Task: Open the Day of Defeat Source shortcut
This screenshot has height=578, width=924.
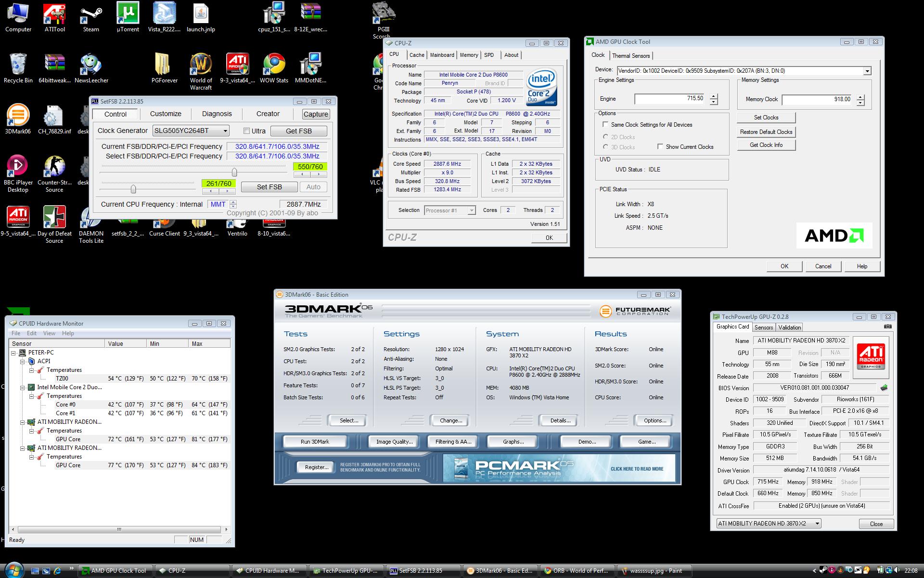Action: tap(54, 224)
